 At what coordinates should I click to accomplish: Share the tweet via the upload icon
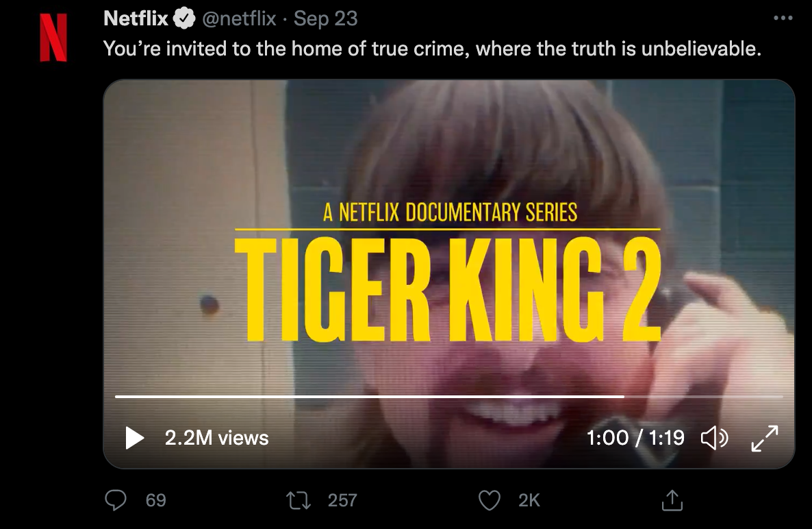(x=672, y=500)
